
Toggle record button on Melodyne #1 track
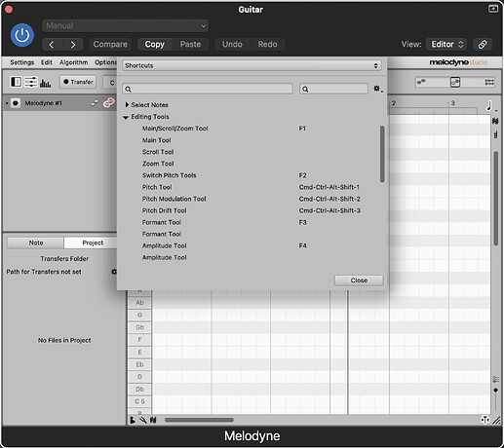16,103
